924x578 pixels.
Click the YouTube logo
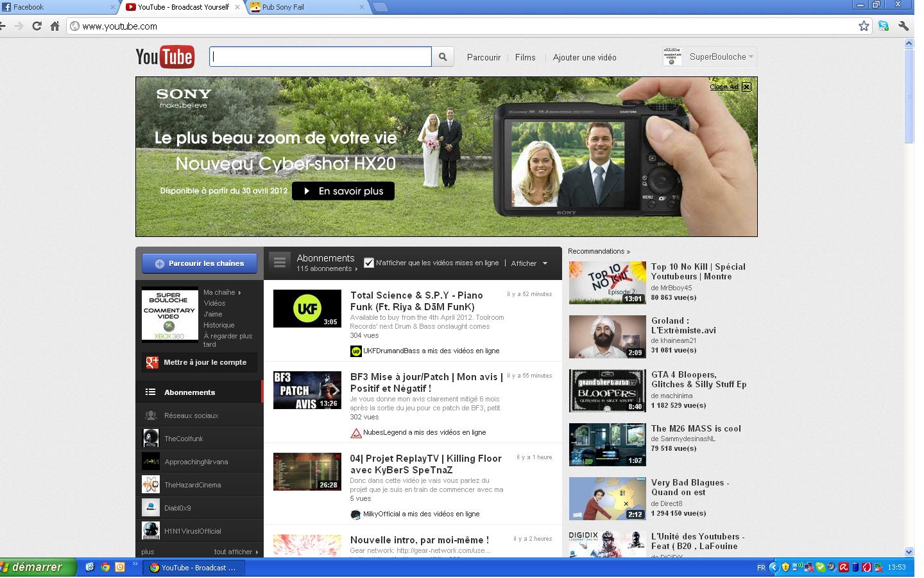click(x=165, y=57)
